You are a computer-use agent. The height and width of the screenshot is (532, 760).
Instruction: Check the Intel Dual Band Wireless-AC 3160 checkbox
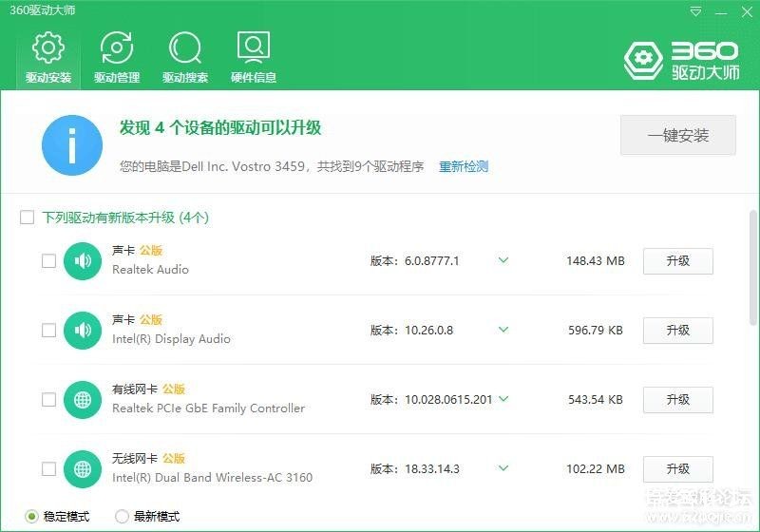pos(49,469)
